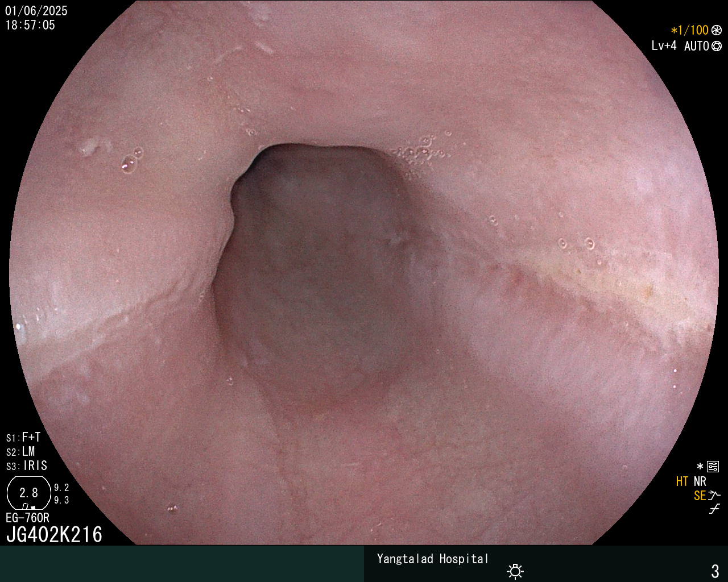This screenshot has width=728, height=582.
Task: Click the serial number JG402K216
Action: click(54, 535)
